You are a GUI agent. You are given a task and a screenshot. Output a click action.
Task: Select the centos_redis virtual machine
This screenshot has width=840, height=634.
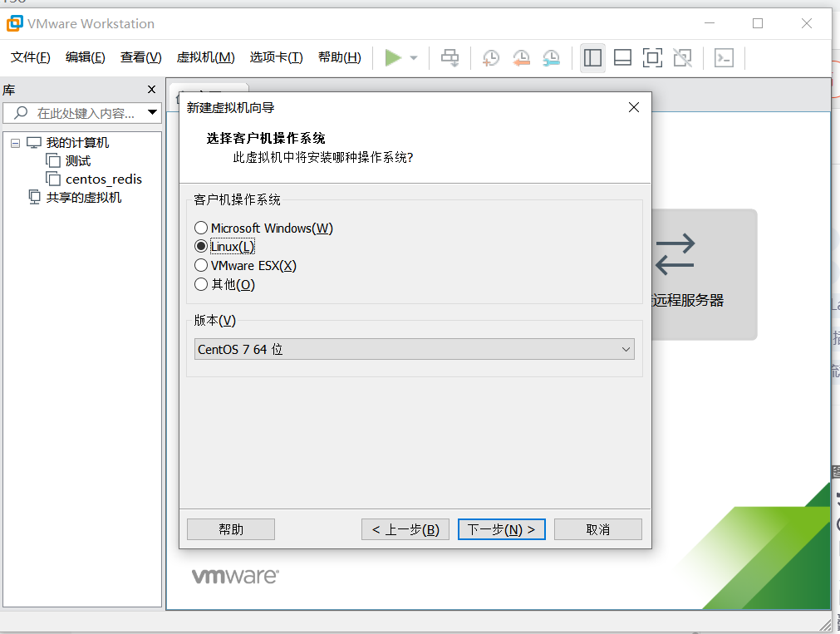point(103,179)
